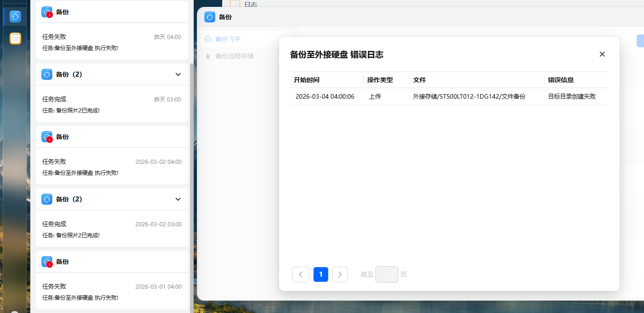Click the 2026-03-04 04:00:06 cell
The width and height of the screenshot is (644, 313).
tap(325, 96)
